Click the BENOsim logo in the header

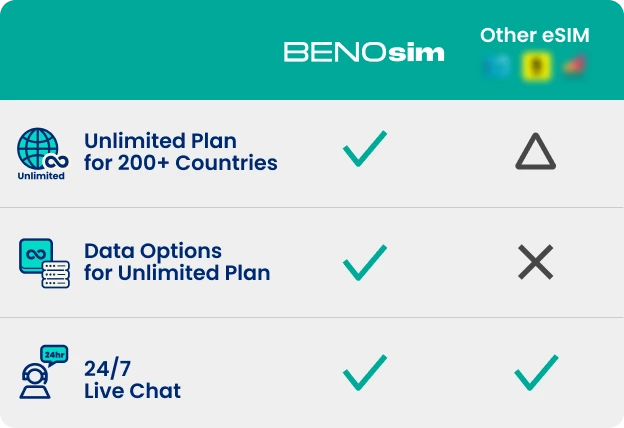pyautogui.click(x=364, y=52)
